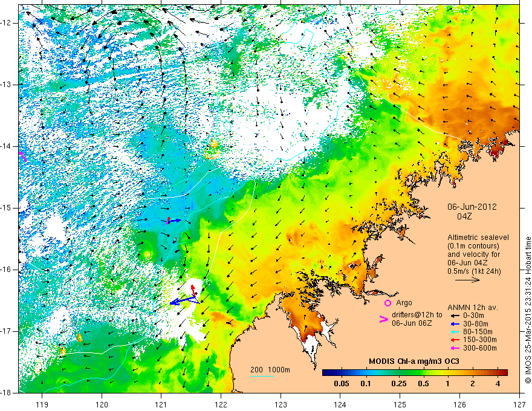This screenshot has height=411, width=532.
Task: Click the 'Argo' legend label
Action: coord(404,303)
